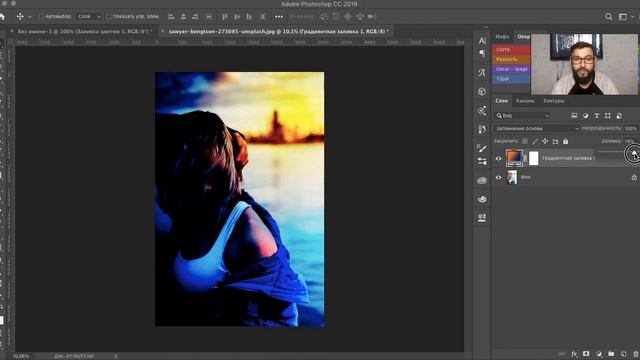Hide the Градиентная заливка 1 layer
This screenshot has height=360, width=640.
click(498, 158)
